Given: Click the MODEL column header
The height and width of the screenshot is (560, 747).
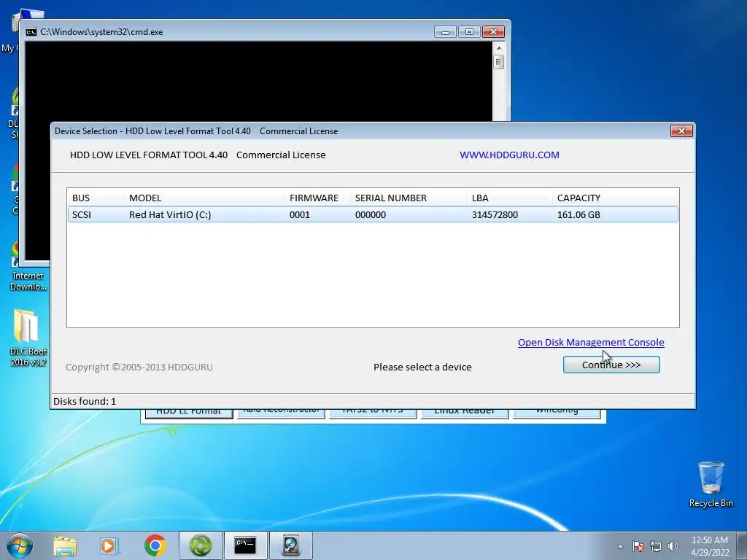Looking at the screenshot, I should [204, 198].
